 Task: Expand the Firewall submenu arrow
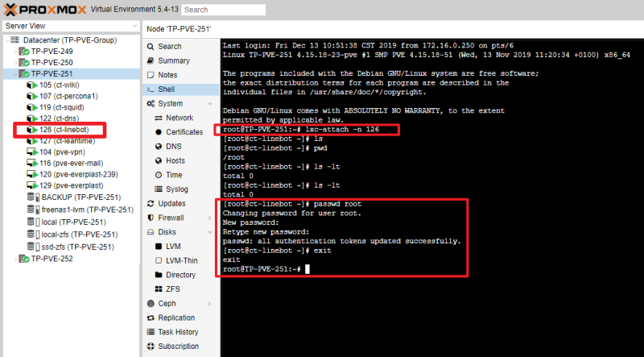coord(210,218)
